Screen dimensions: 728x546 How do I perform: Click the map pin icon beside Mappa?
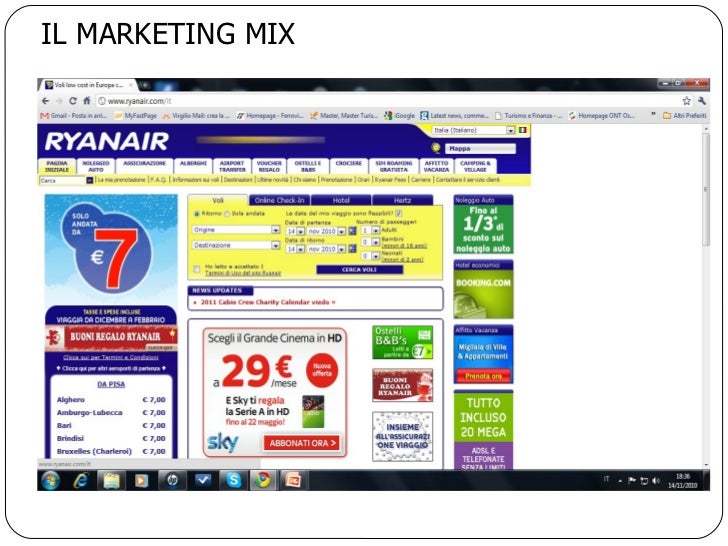click(x=436, y=148)
